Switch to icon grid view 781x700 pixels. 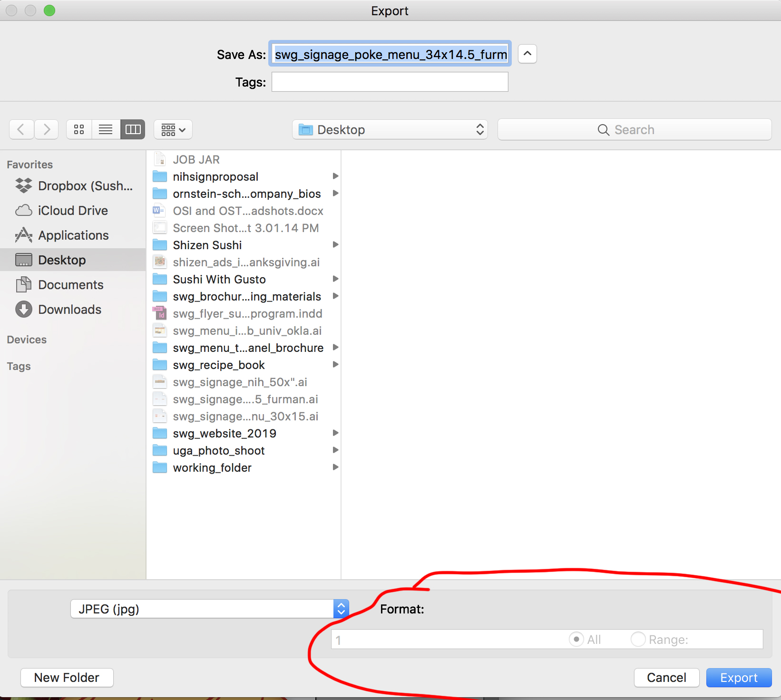click(x=78, y=129)
